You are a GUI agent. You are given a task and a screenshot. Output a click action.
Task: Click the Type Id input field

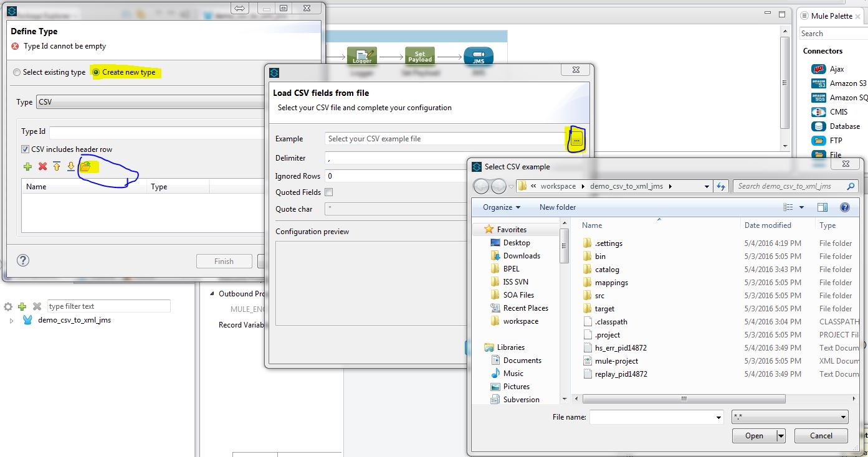coord(157,132)
